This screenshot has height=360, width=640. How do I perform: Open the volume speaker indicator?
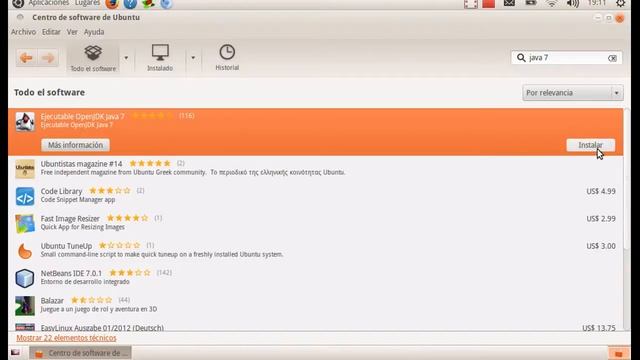pyautogui.click(x=573, y=4)
